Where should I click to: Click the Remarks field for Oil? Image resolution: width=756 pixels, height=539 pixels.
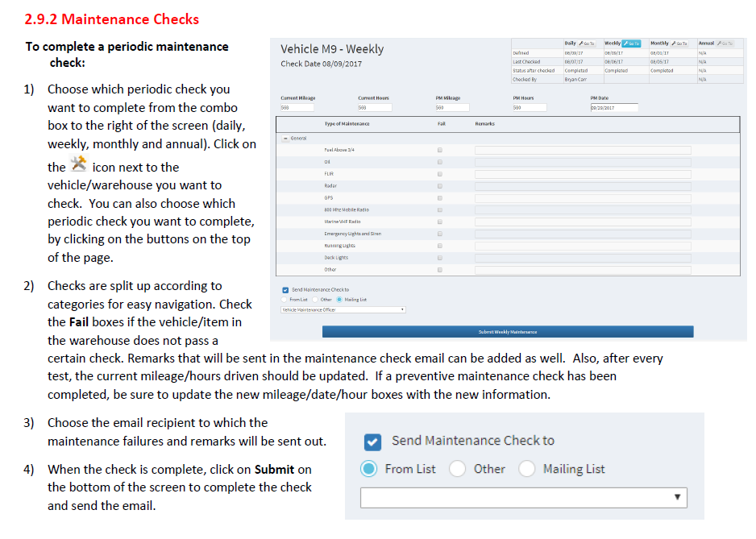coord(583,163)
